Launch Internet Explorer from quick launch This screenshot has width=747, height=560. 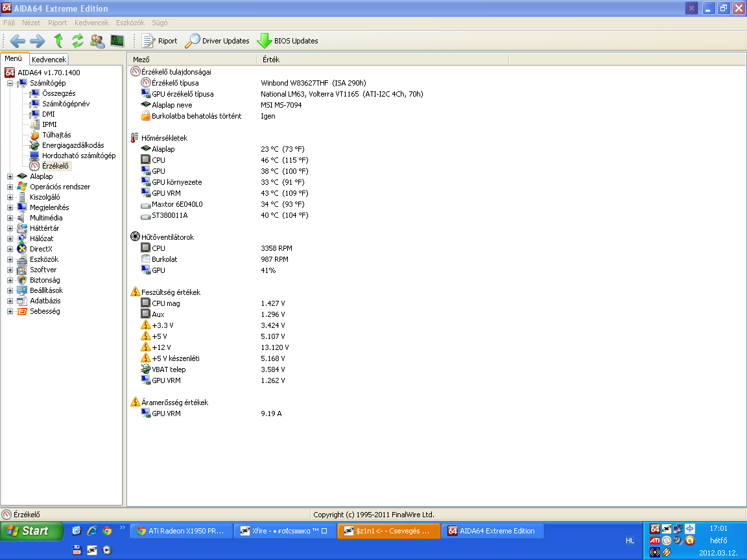[92, 530]
